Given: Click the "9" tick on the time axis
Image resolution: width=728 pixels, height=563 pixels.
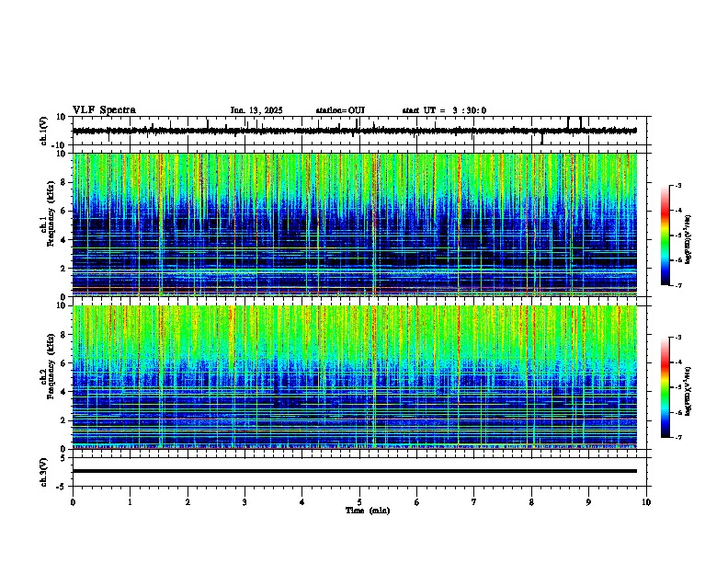Looking at the screenshot, I should (x=588, y=502).
